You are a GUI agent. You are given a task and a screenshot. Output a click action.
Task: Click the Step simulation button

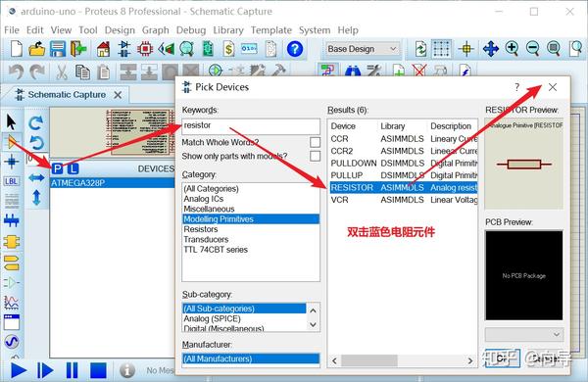pos(45,370)
